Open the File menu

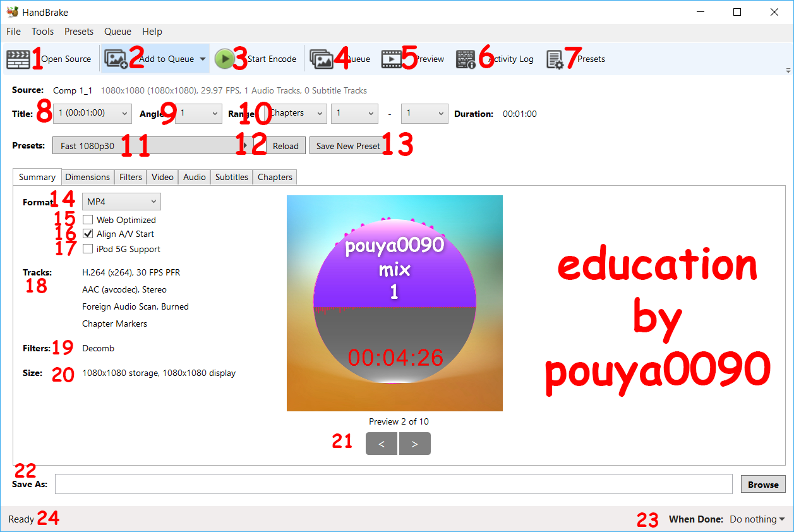coord(13,32)
